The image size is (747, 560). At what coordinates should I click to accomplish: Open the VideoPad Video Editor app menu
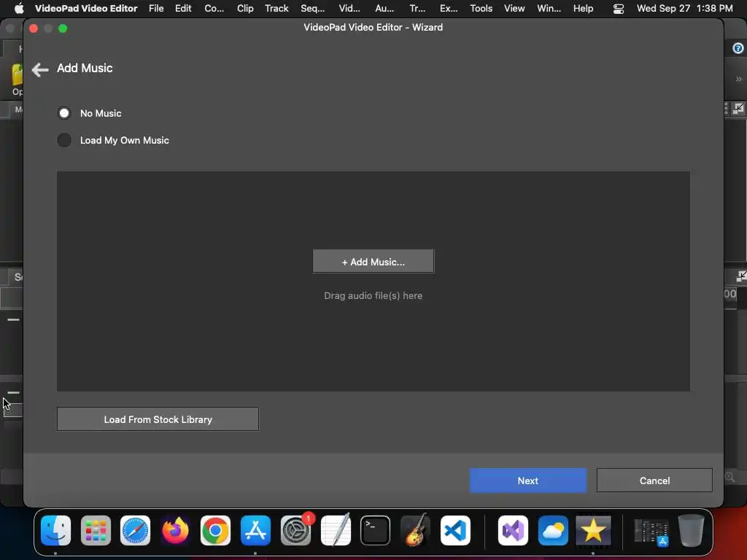(86, 8)
